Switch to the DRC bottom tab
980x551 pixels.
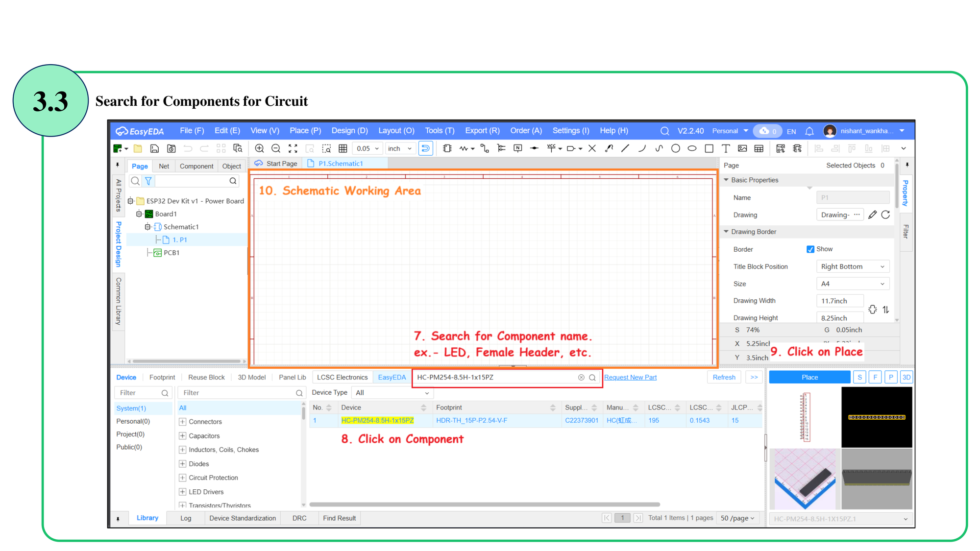[299, 518]
